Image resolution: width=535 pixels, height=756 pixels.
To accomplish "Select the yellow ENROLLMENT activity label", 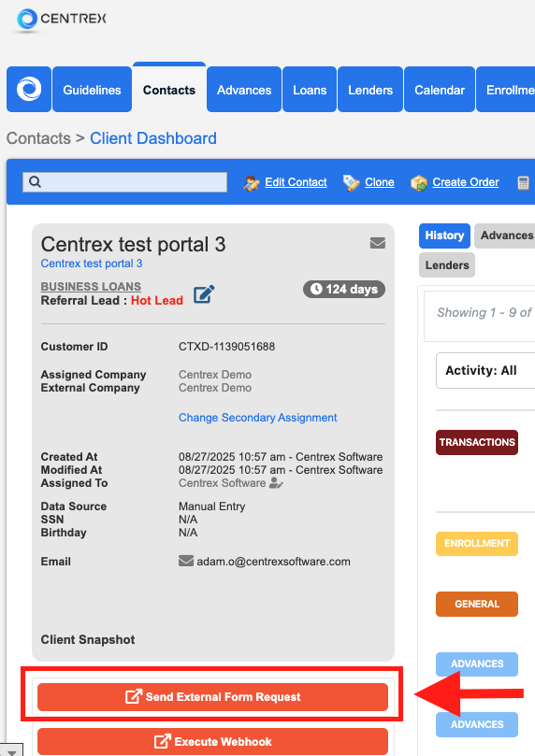I will (x=477, y=543).
